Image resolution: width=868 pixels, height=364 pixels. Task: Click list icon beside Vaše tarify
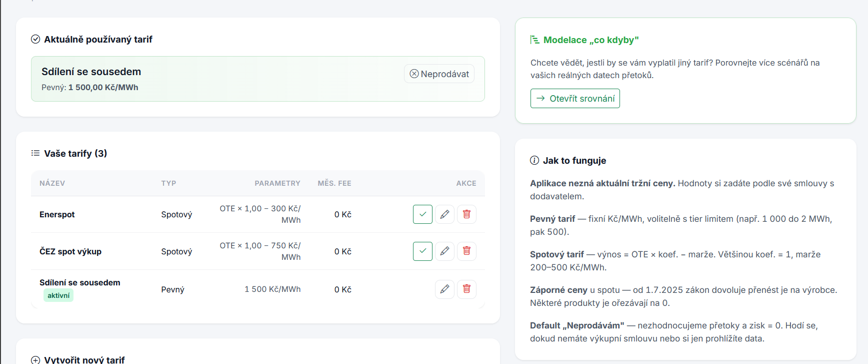[x=35, y=153]
